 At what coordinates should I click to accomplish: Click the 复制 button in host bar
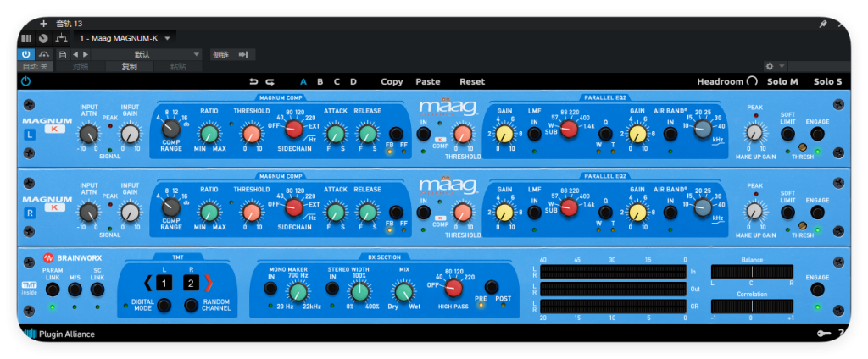[129, 66]
